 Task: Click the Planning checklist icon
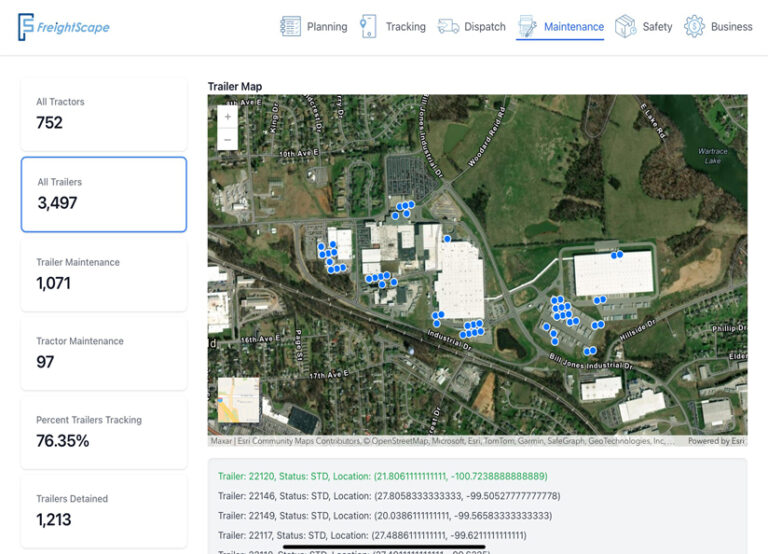[x=290, y=26]
